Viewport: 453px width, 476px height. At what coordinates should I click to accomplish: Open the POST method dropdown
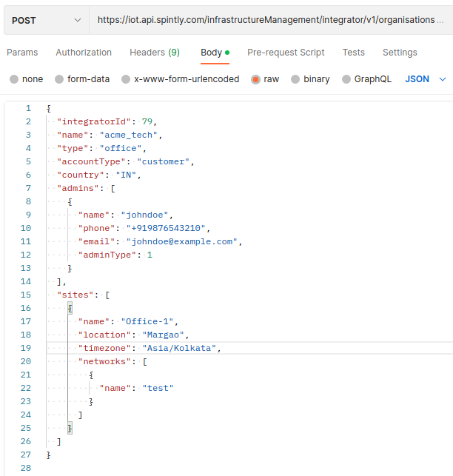tap(47, 20)
